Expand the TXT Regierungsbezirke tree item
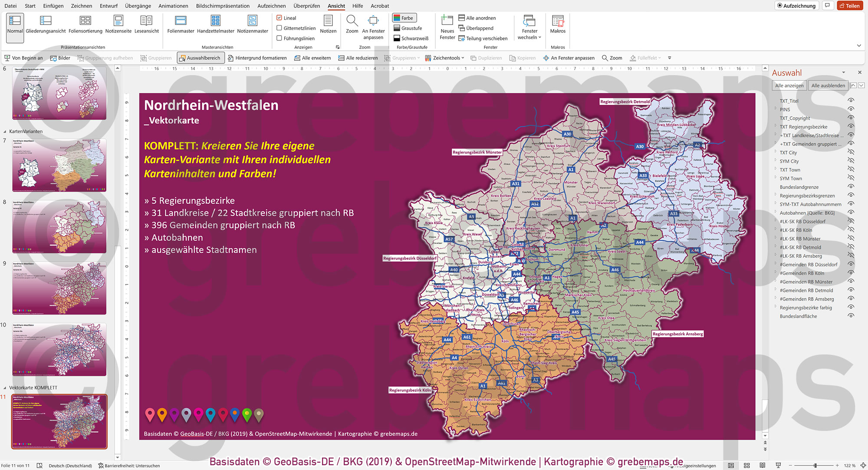Viewport: 868px width, 470px height. pyautogui.click(x=776, y=126)
